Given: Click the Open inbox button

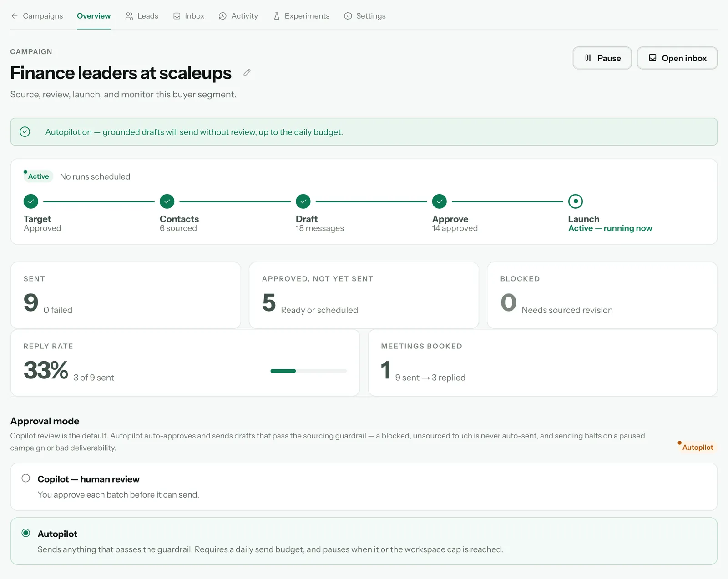Looking at the screenshot, I should point(677,58).
